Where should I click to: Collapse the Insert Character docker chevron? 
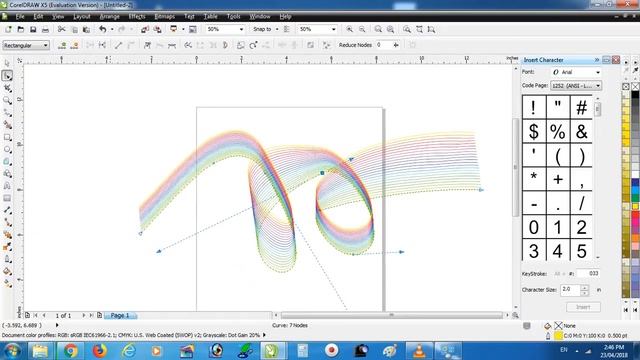pos(597,60)
